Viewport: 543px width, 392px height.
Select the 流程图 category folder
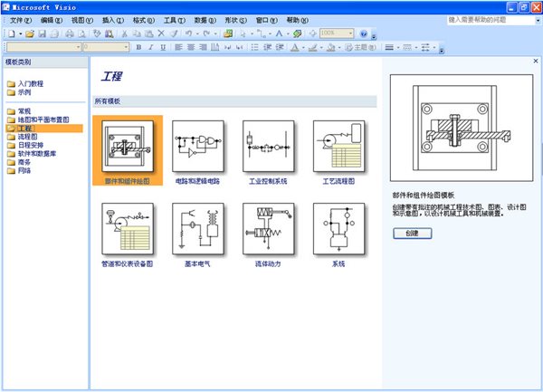(22, 137)
